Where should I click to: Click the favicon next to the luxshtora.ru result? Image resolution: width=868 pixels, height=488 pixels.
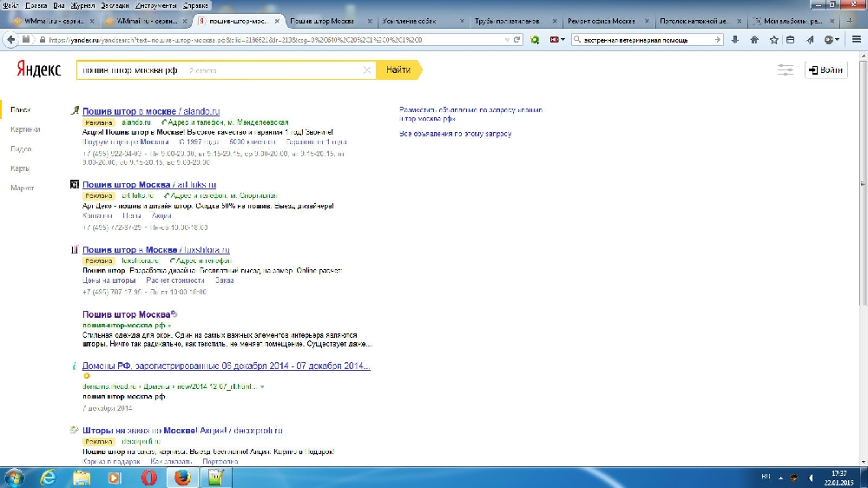click(x=75, y=250)
